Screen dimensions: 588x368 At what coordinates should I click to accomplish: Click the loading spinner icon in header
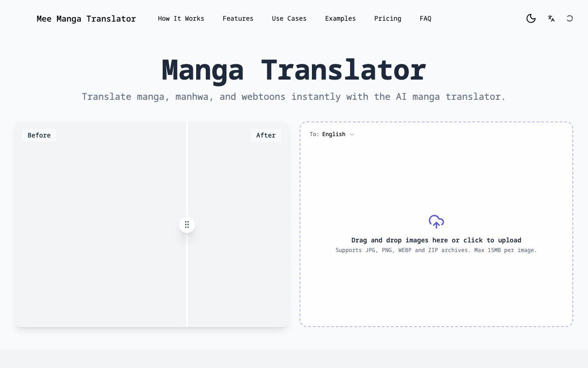(570, 18)
